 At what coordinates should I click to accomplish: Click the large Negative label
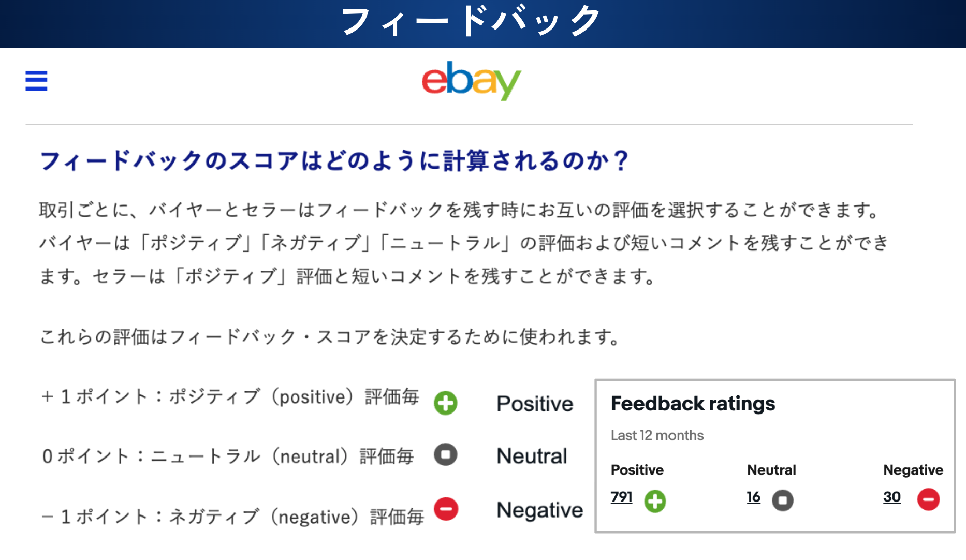pos(539,510)
